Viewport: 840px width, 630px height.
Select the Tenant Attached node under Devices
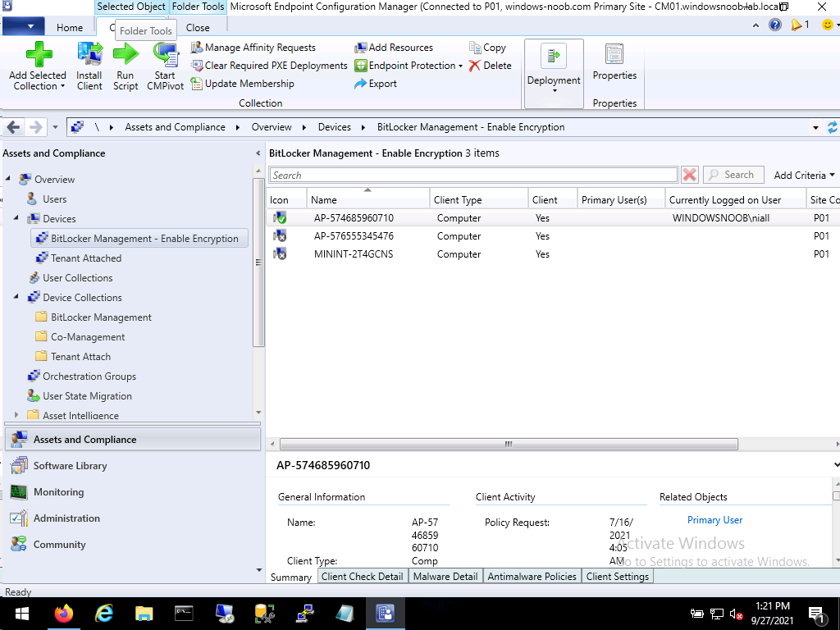click(x=85, y=258)
